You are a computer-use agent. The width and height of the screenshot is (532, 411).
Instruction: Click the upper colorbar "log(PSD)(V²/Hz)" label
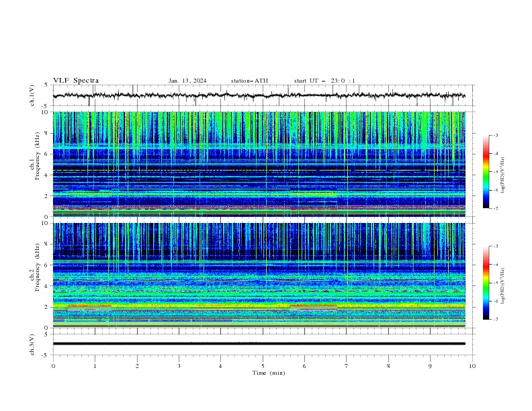point(503,175)
